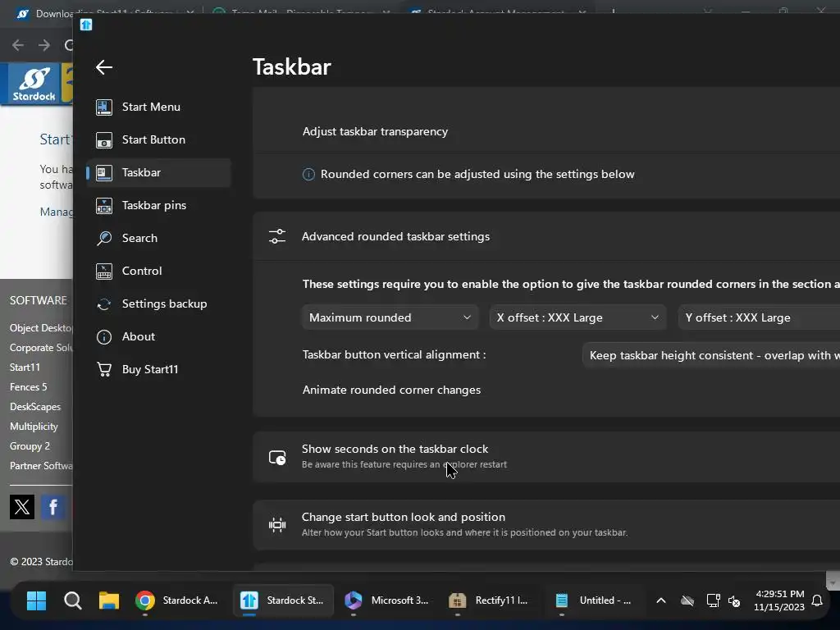Click Adjust taskbar transparency setting row

(x=546, y=131)
